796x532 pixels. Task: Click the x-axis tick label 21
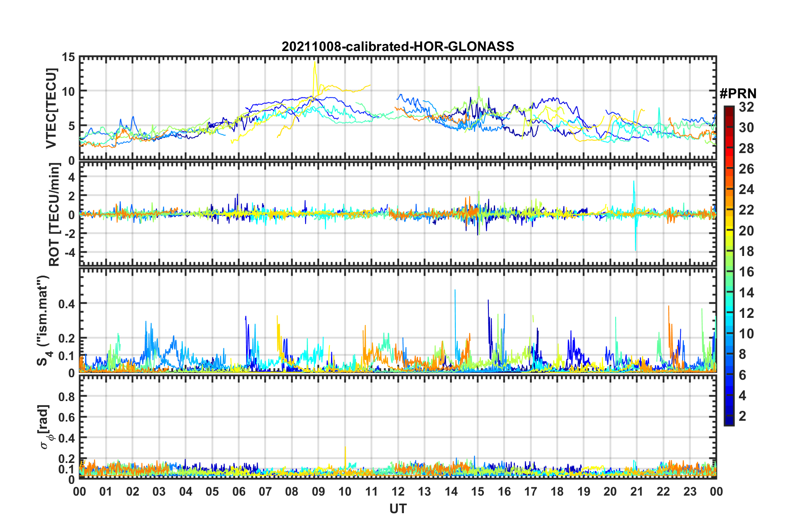(x=636, y=491)
